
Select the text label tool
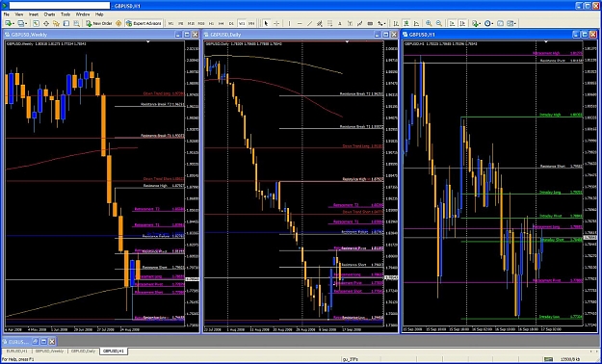coord(350,23)
